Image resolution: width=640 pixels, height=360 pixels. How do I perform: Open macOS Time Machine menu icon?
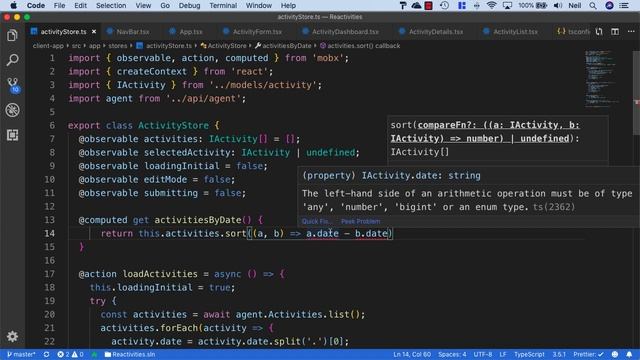(x=444, y=5)
